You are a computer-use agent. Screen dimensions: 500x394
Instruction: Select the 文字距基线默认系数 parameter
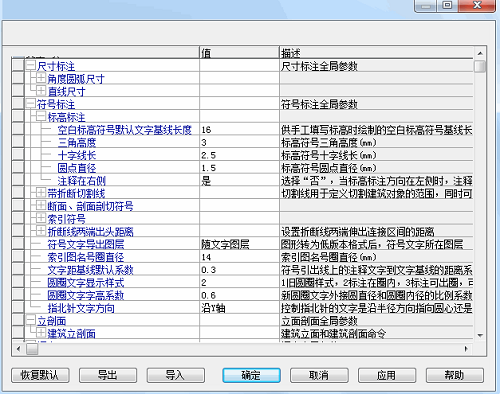90,270
